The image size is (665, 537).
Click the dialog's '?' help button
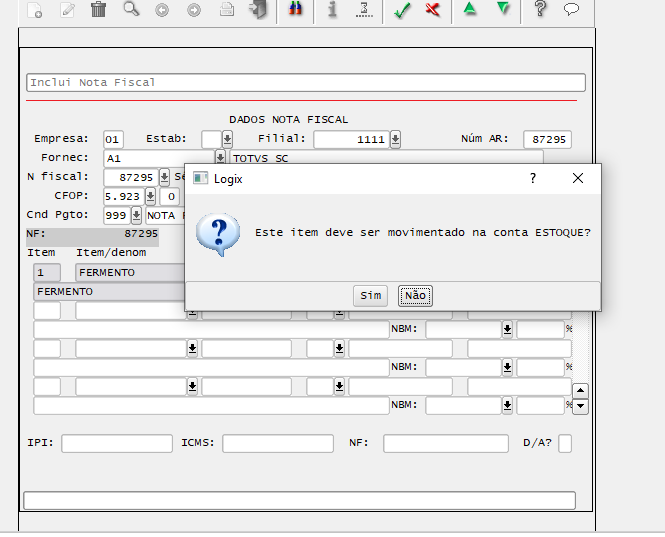point(533,178)
